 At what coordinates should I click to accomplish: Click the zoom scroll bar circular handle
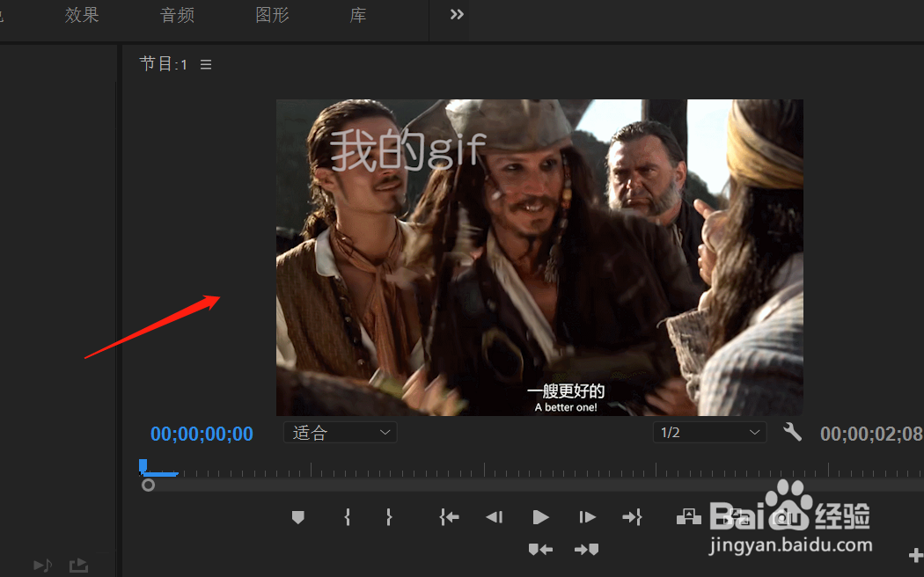click(x=149, y=486)
